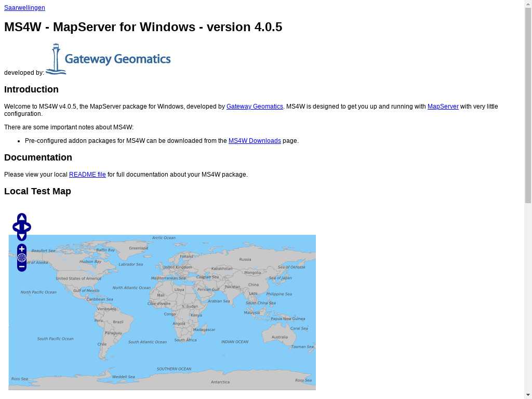This screenshot has height=399, width=532.
Task: Pan the map up
Action: (22, 218)
